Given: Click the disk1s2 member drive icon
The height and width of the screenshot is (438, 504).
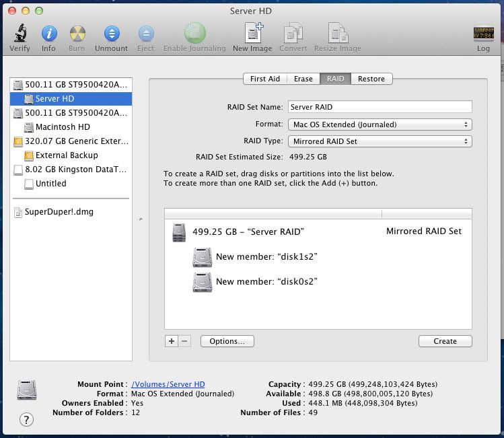Looking at the screenshot, I should click(x=202, y=257).
